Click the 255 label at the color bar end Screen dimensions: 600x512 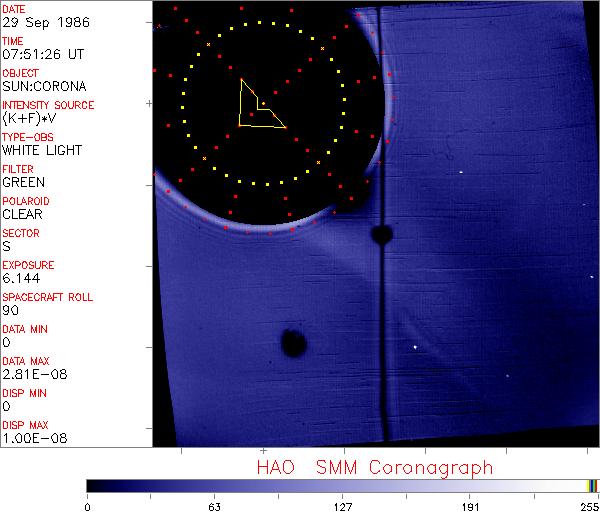point(587,505)
